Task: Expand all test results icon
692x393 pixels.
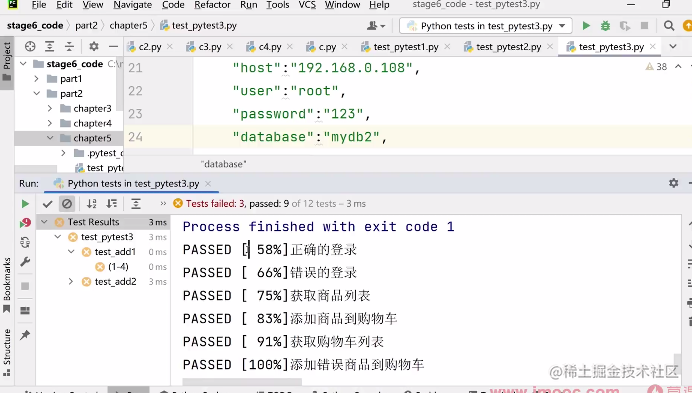Action: pos(136,204)
